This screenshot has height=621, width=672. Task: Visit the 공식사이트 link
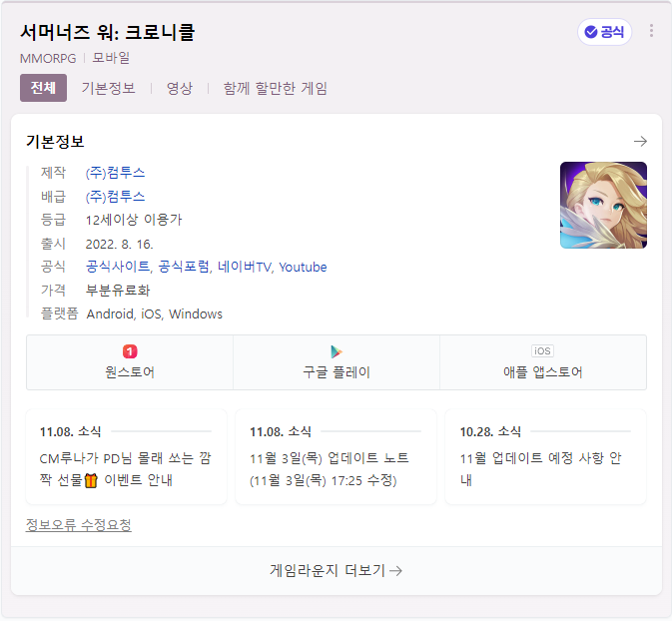[x=118, y=267]
